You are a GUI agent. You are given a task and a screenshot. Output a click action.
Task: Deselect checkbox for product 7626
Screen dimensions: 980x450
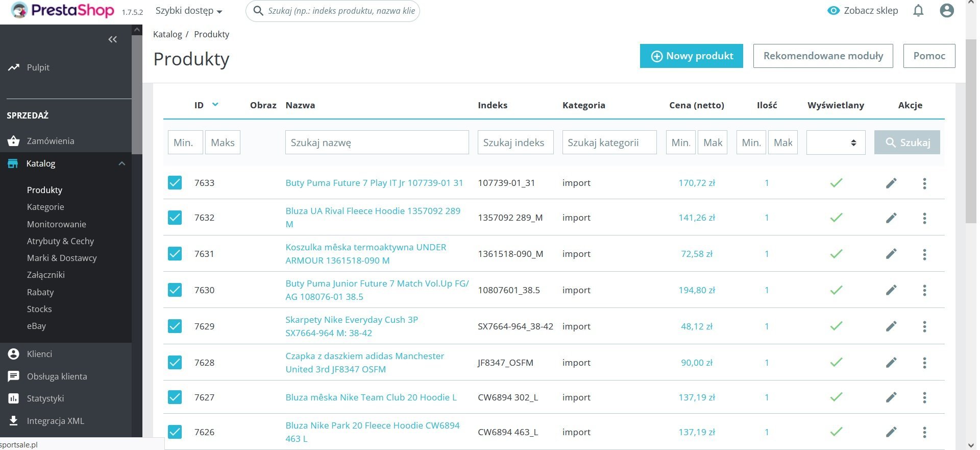coord(175,432)
